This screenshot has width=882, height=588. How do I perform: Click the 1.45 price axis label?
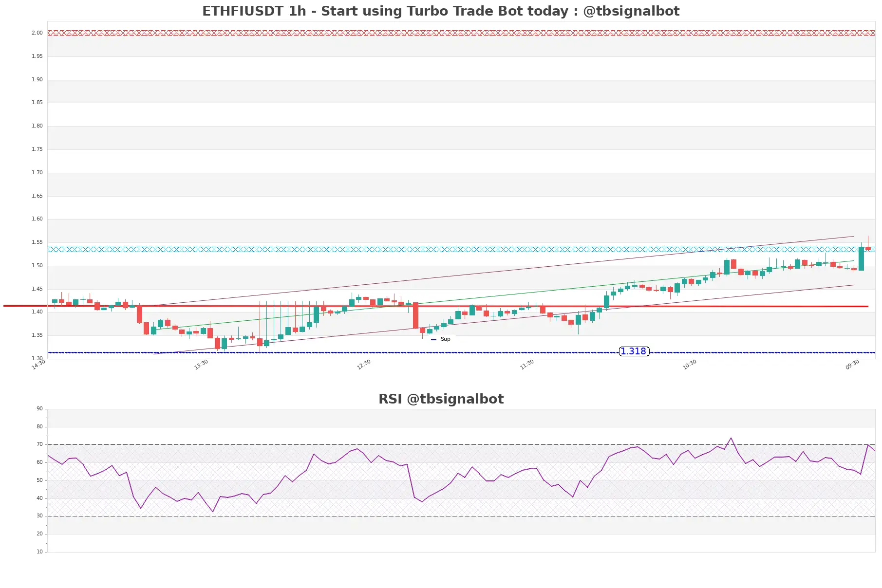pos(37,289)
